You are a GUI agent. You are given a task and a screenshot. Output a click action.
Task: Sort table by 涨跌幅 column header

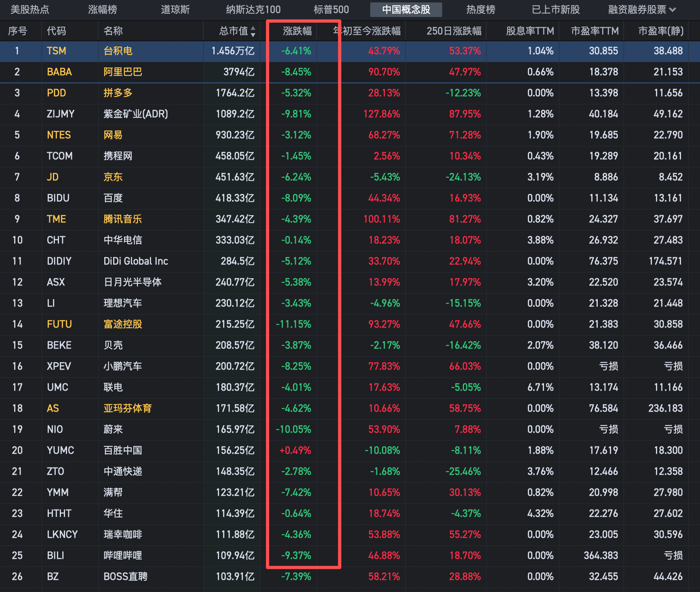coord(298,31)
